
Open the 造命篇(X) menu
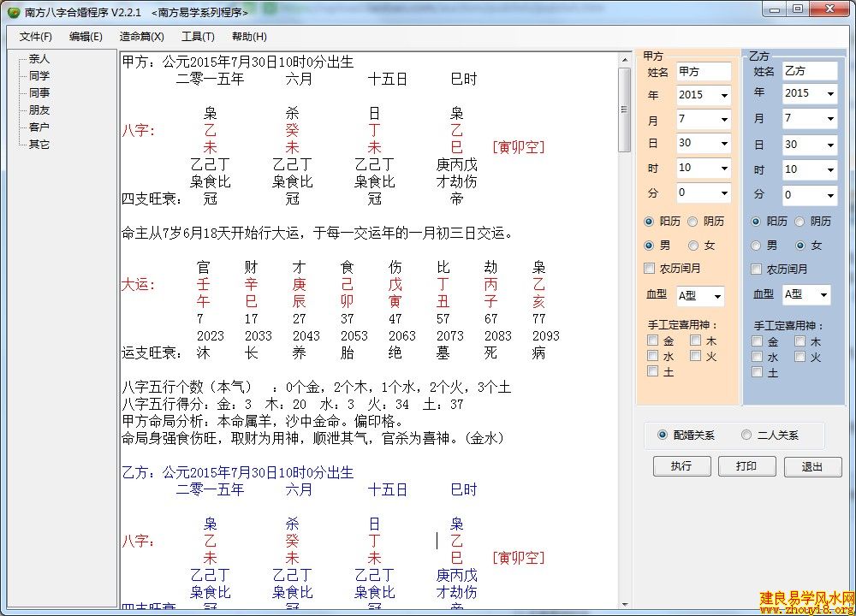141,37
